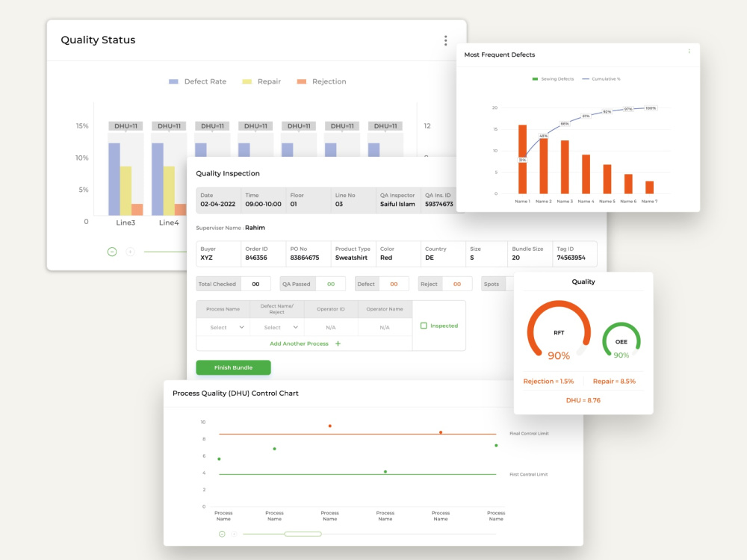This screenshot has height=560, width=747.
Task: Click Name 1 bar in defects chart
Action: [522, 159]
